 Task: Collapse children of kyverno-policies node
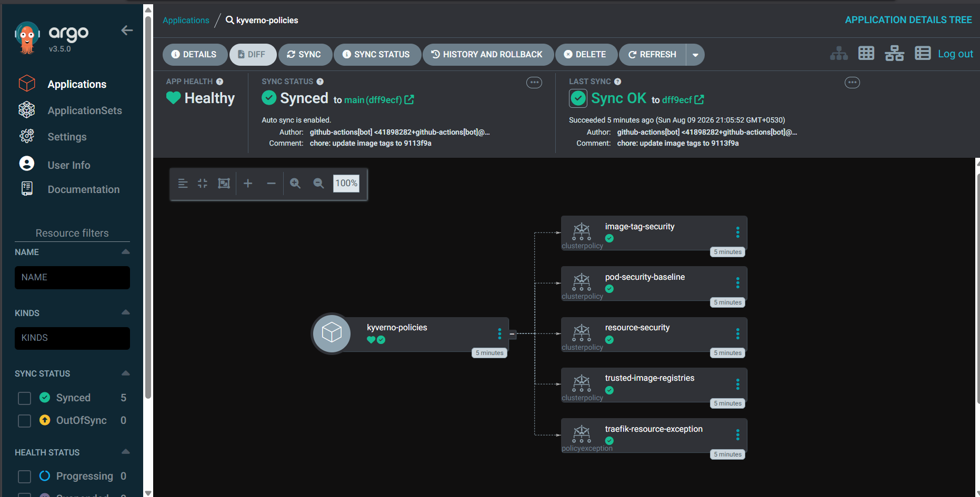click(512, 334)
